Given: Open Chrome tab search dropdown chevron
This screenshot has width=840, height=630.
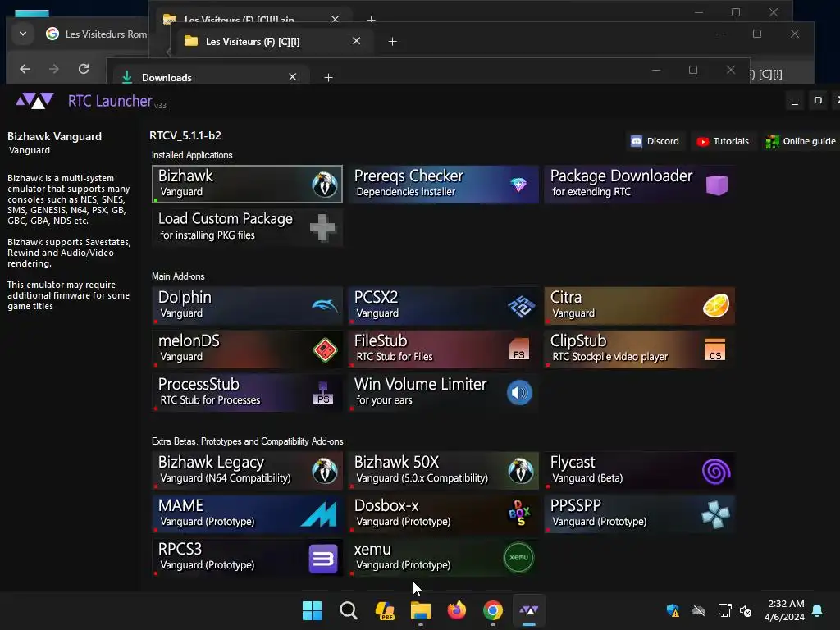Looking at the screenshot, I should [22, 34].
